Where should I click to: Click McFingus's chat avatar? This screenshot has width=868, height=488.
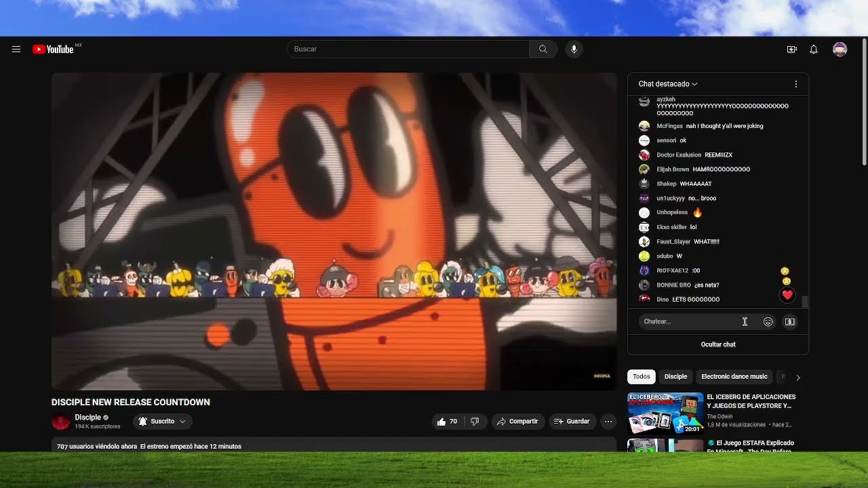pos(644,126)
